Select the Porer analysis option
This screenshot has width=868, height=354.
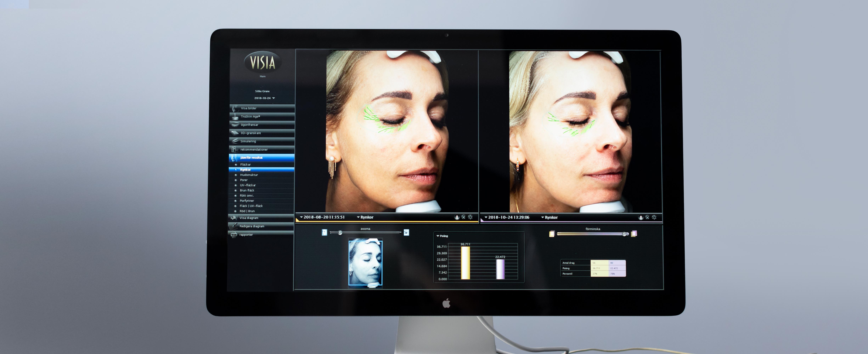click(x=244, y=180)
